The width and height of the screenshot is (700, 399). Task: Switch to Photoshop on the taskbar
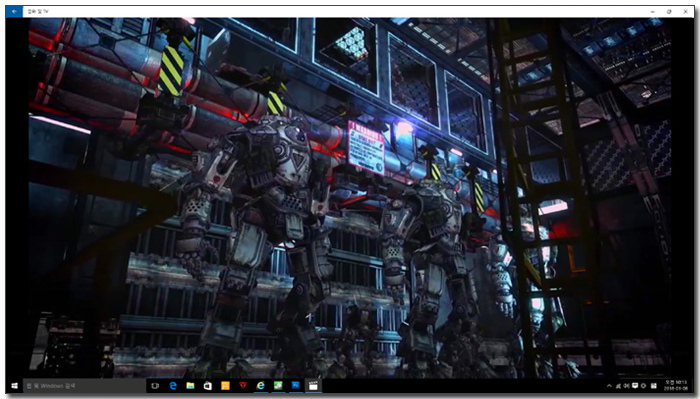(296, 386)
